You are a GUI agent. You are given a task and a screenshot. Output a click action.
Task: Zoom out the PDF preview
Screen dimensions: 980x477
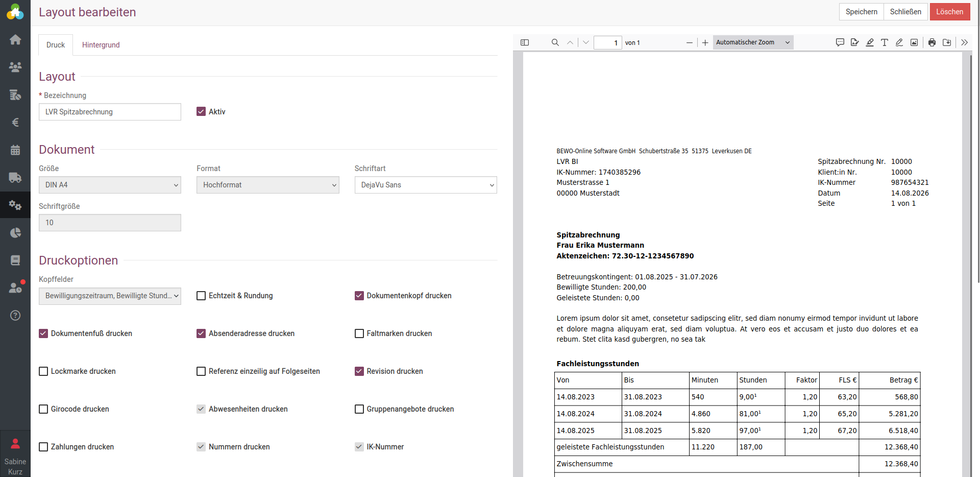[690, 42]
